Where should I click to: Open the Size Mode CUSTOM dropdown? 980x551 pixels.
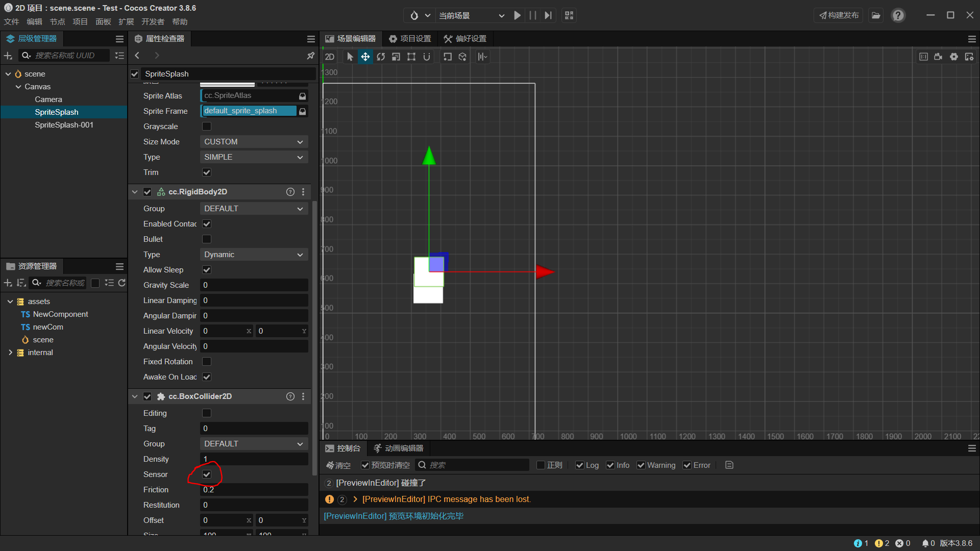[x=254, y=142]
